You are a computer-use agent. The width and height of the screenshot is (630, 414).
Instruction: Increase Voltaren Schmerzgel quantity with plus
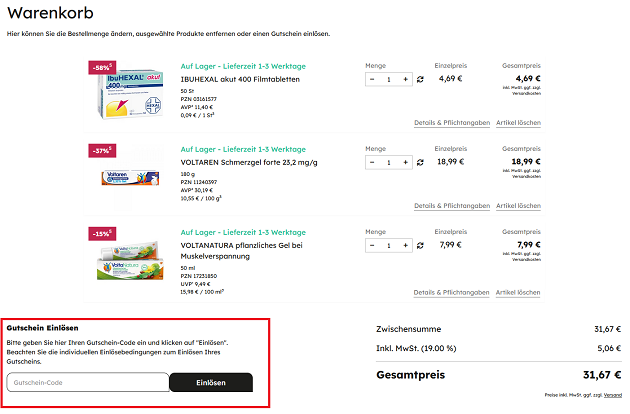(405, 162)
